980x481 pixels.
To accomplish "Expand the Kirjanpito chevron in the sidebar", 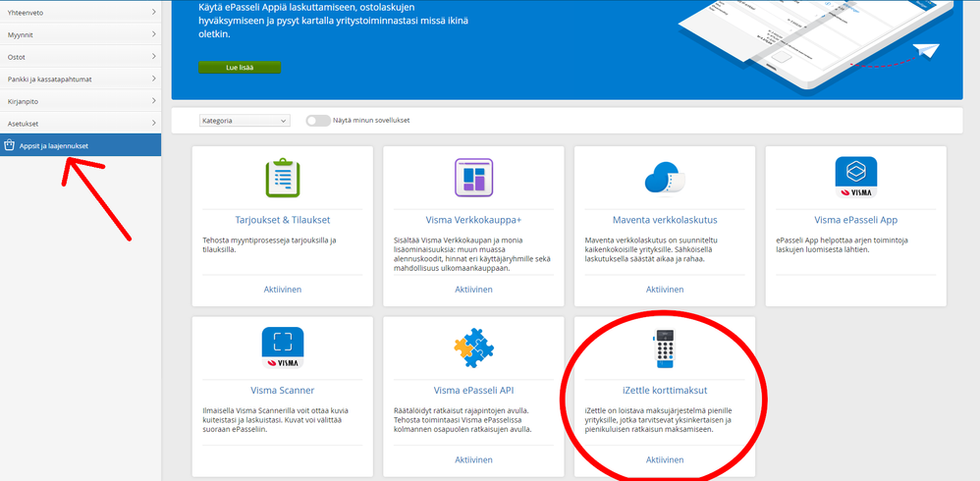I will 154,100.
